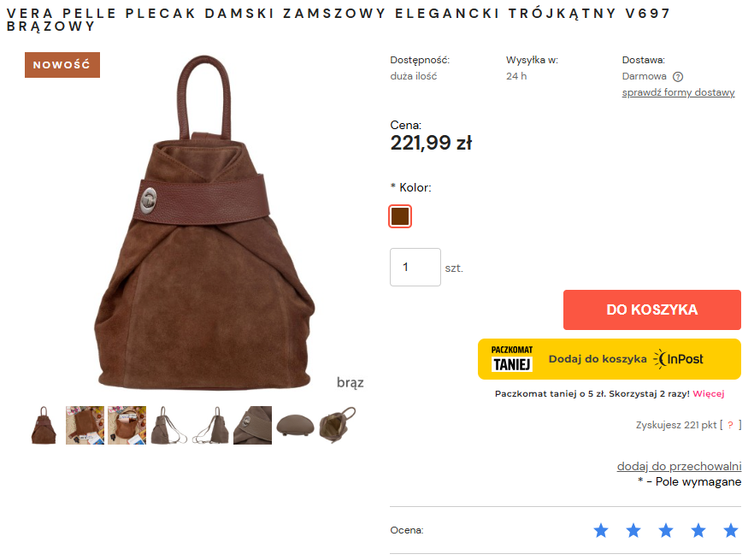Click the first rating star
This screenshot has width=754, height=560.
point(601,530)
